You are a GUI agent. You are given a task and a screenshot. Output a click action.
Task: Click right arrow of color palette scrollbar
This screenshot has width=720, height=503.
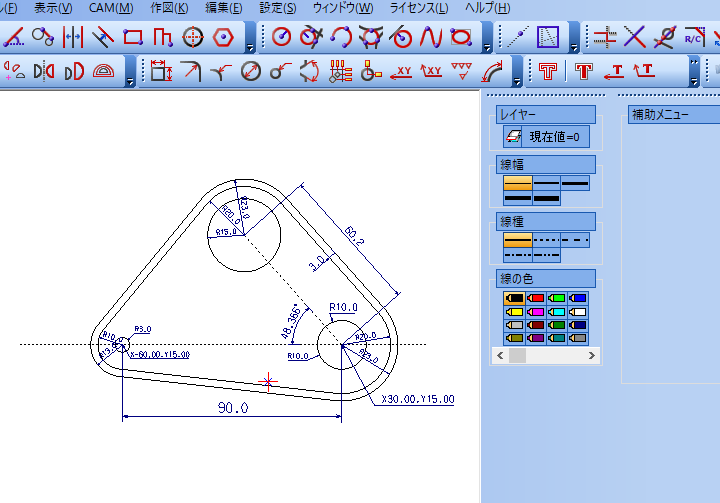point(594,355)
